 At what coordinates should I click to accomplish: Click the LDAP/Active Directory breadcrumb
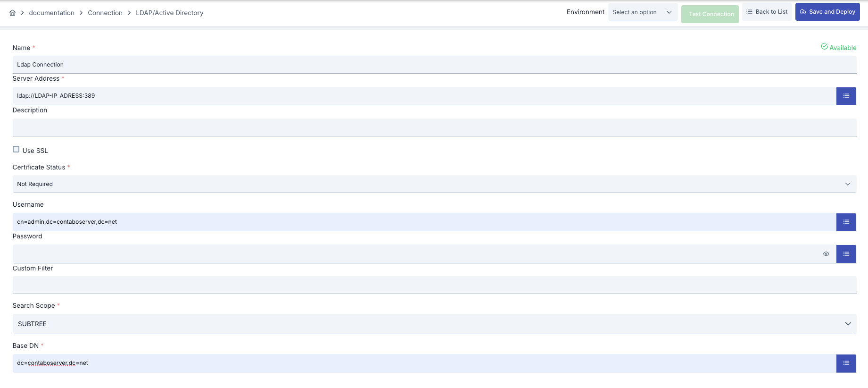click(169, 13)
